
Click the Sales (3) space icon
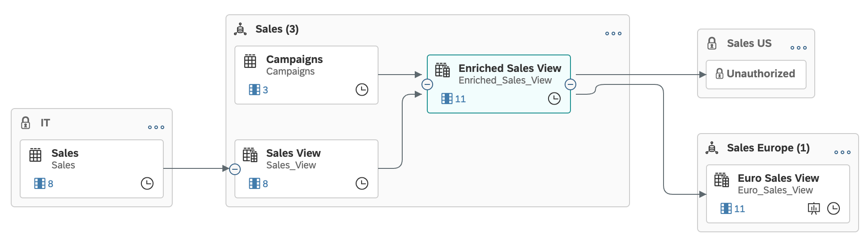[x=241, y=29]
